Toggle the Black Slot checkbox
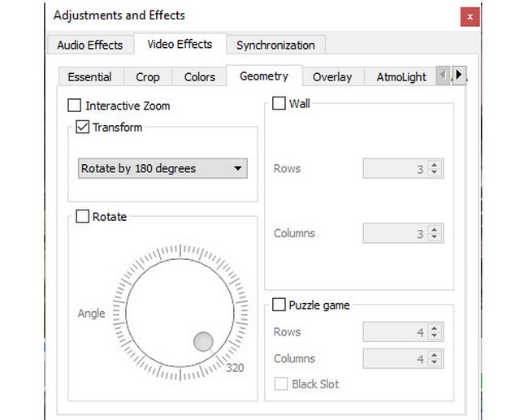Image resolution: width=520 pixels, height=420 pixels. coord(281,384)
